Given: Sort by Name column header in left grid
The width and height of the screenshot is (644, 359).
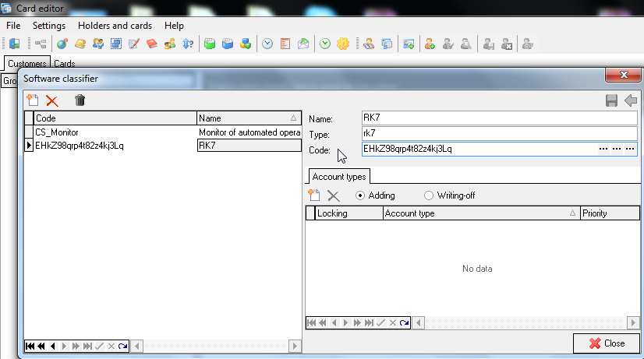Looking at the screenshot, I should click(x=249, y=118).
